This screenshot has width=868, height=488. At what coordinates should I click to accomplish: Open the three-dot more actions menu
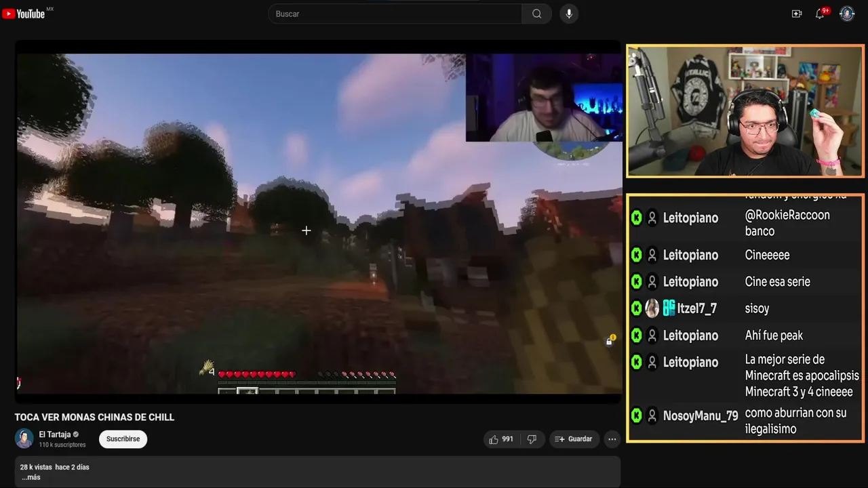pos(612,439)
